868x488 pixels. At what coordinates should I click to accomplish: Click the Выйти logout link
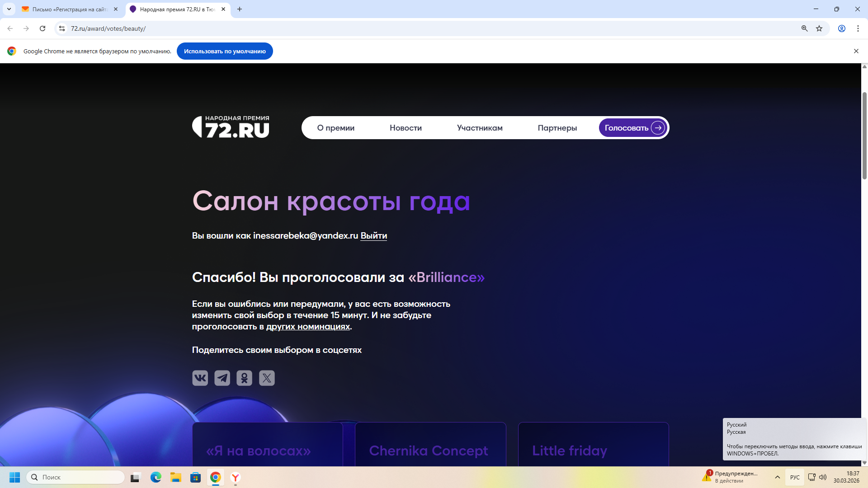pyautogui.click(x=373, y=235)
